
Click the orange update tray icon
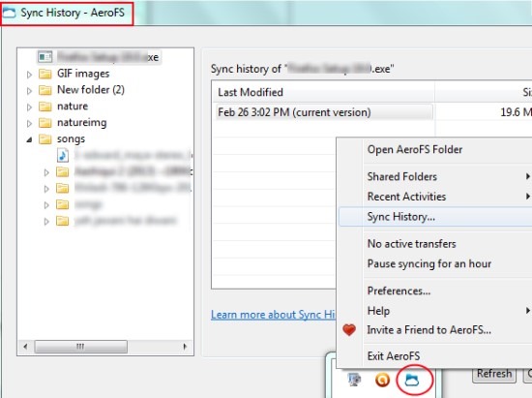(382, 380)
